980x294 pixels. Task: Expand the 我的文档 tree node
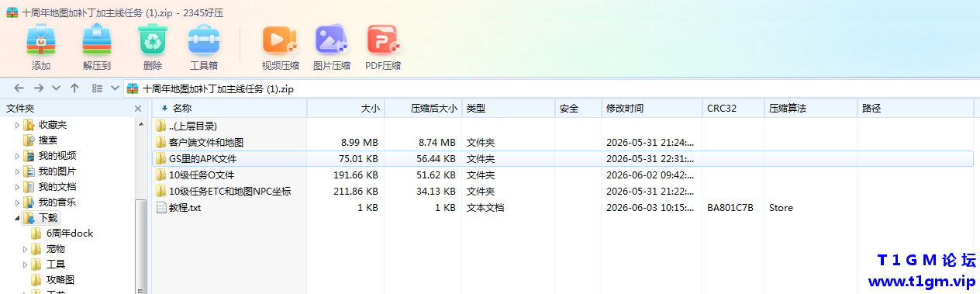click(17, 187)
